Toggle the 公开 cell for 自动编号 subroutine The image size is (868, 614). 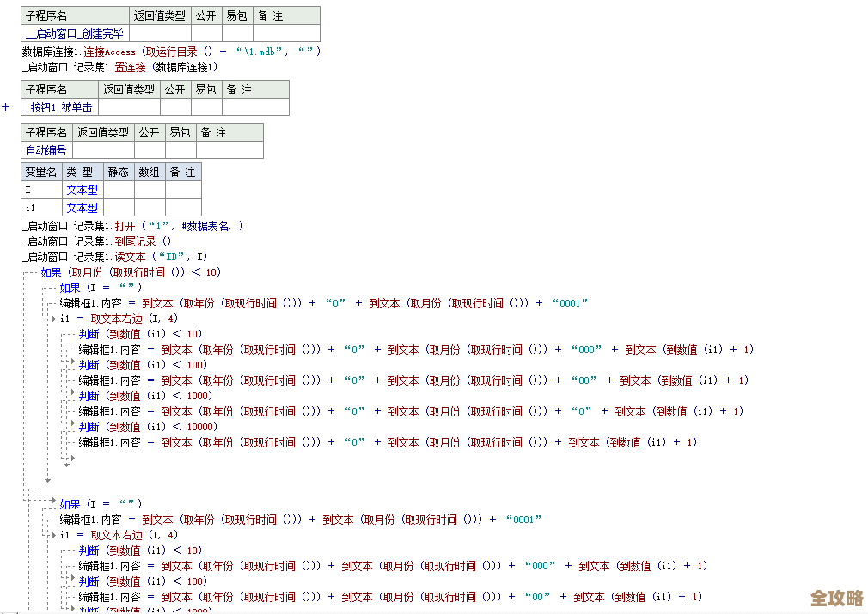click(x=150, y=150)
